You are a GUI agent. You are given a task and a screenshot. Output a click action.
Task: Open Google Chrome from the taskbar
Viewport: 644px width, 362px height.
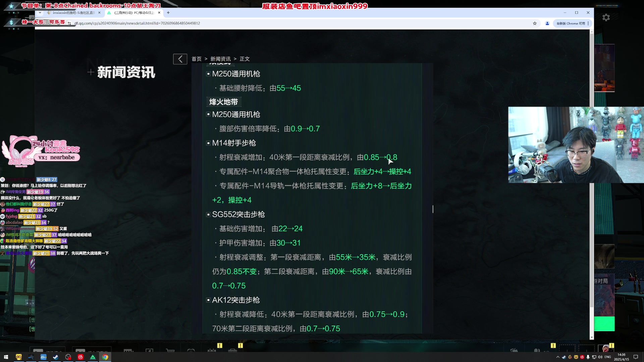click(x=105, y=357)
